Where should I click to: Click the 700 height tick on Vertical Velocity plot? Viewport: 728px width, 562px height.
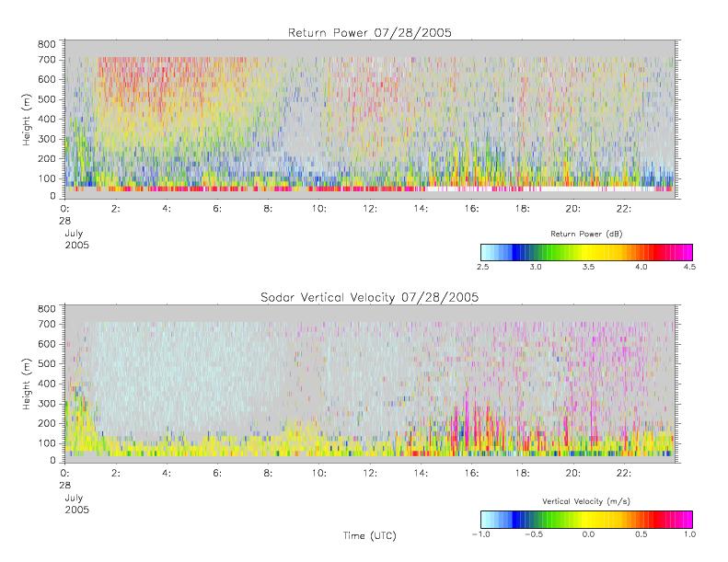46,324
